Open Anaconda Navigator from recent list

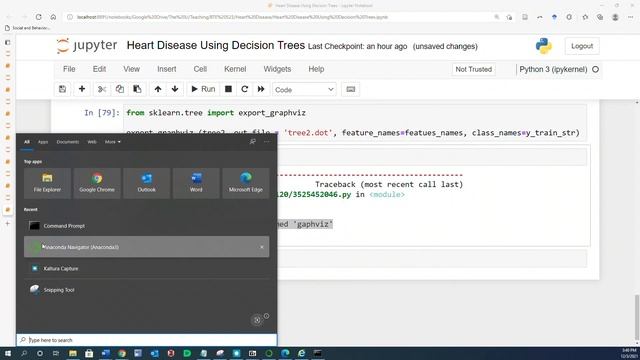tap(147, 247)
